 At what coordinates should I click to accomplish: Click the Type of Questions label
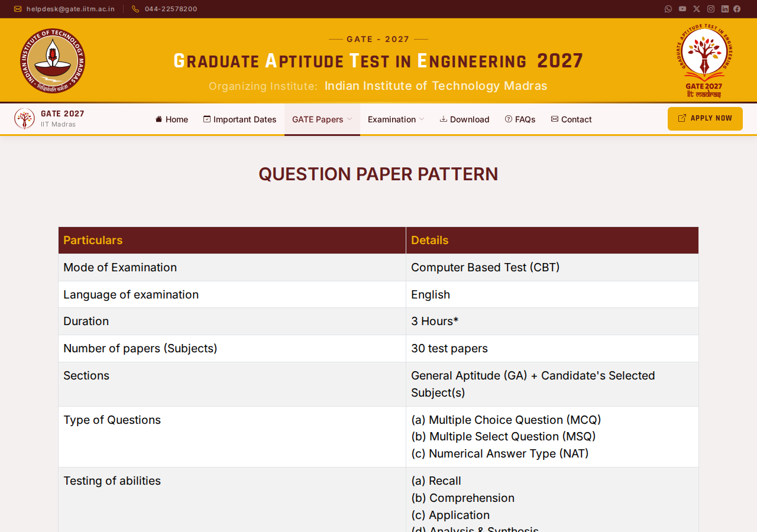point(112,420)
